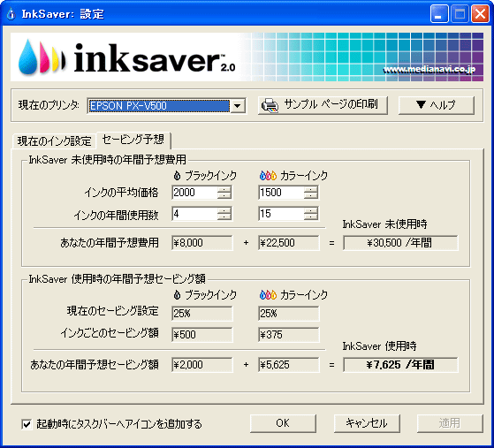Click the インクごとのセービング額 label
This screenshot has width=494, height=448.
tap(110, 333)
